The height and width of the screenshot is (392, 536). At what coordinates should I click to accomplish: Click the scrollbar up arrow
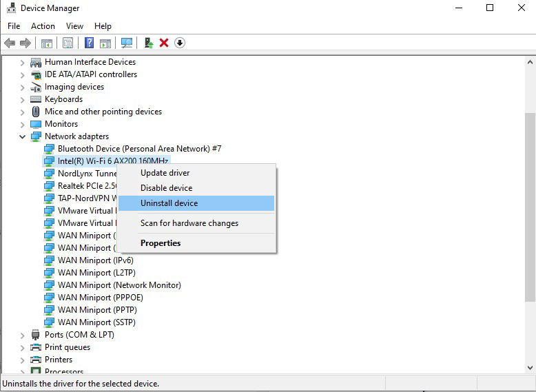[x=530, y=62]
